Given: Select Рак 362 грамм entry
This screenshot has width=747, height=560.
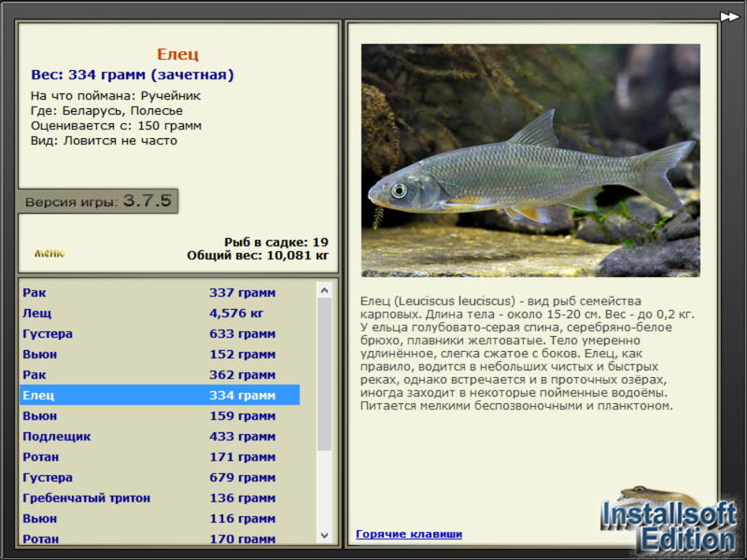Looking at the screenshot, I should (160, 375).
